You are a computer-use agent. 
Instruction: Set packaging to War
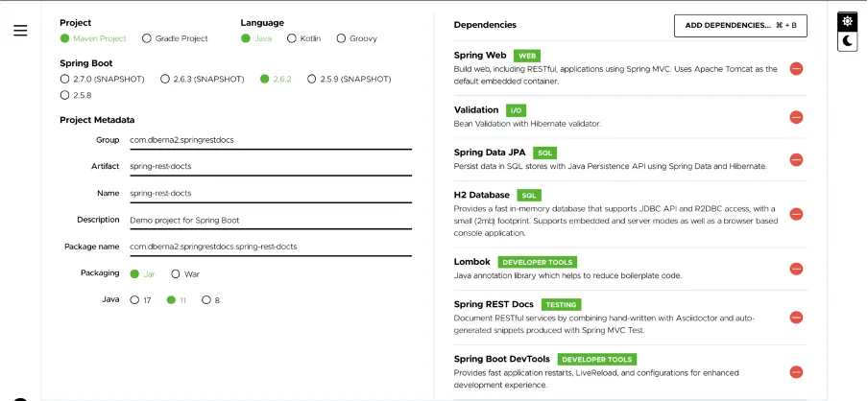pos(185,273)
